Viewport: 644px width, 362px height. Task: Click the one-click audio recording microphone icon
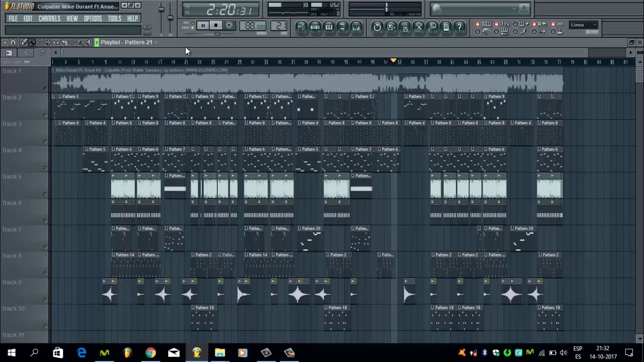tap(432, 27)
